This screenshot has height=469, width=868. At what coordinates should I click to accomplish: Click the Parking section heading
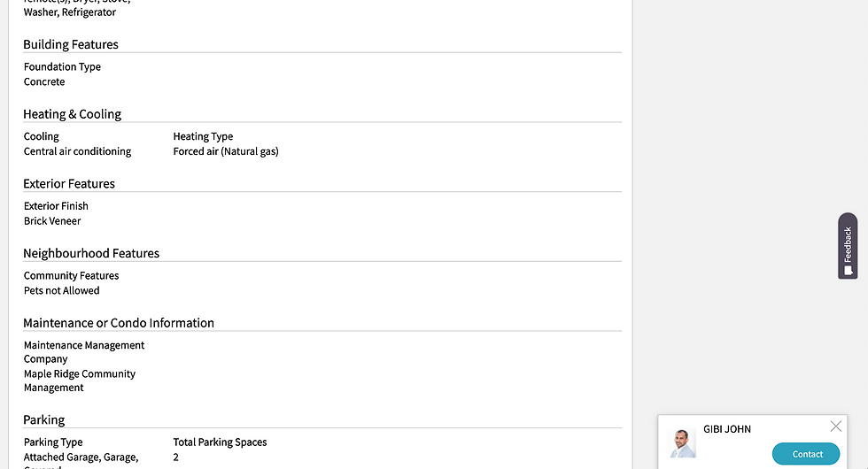coord(44,419)
